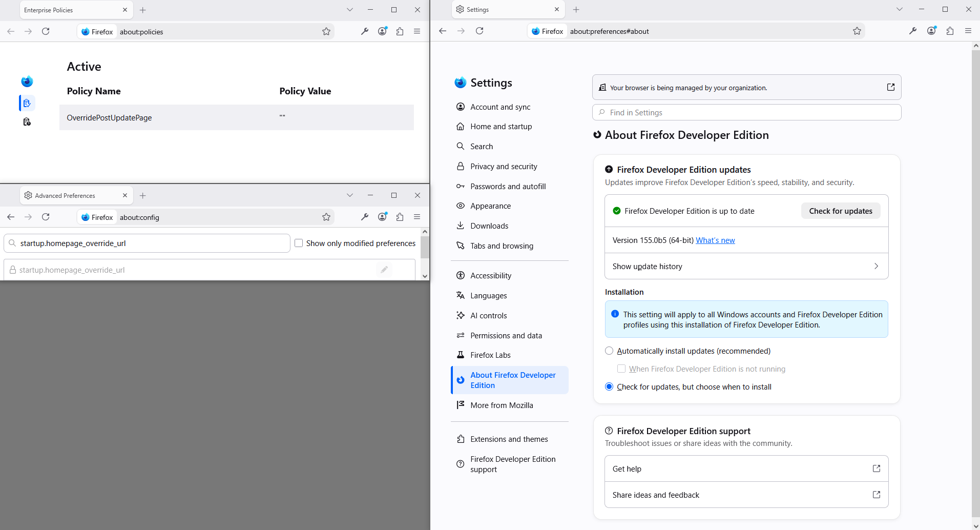Screen dimensions: 980x530
Task: Click the Firefox identity badge beside about:preferences#about
Action: point(548,31)
